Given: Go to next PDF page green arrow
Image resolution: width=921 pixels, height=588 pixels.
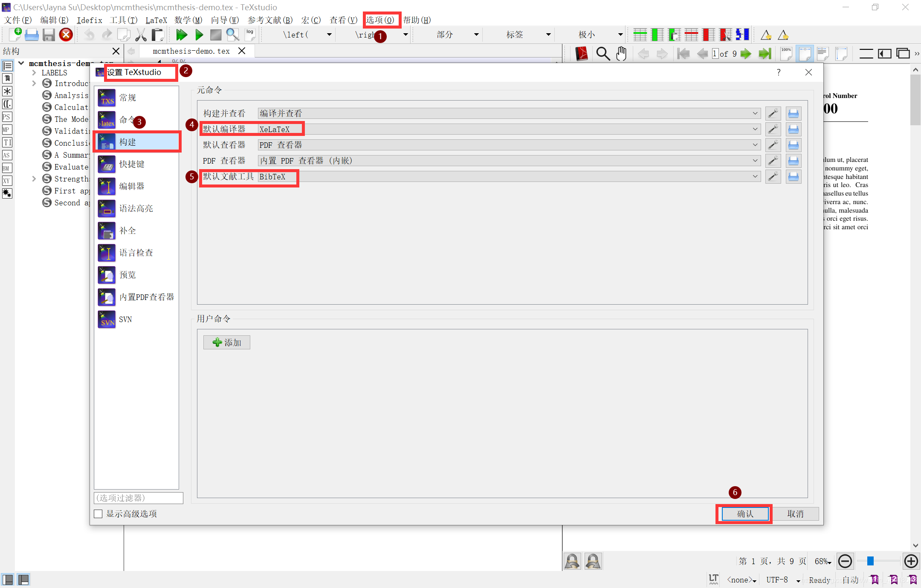Looking at the screenshot, I should pos(746,54).
